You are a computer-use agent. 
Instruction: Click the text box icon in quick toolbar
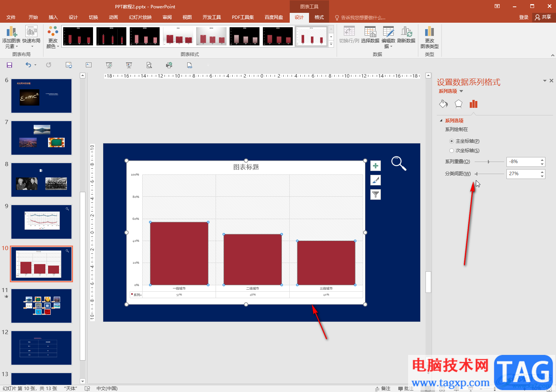coord(89,65)
